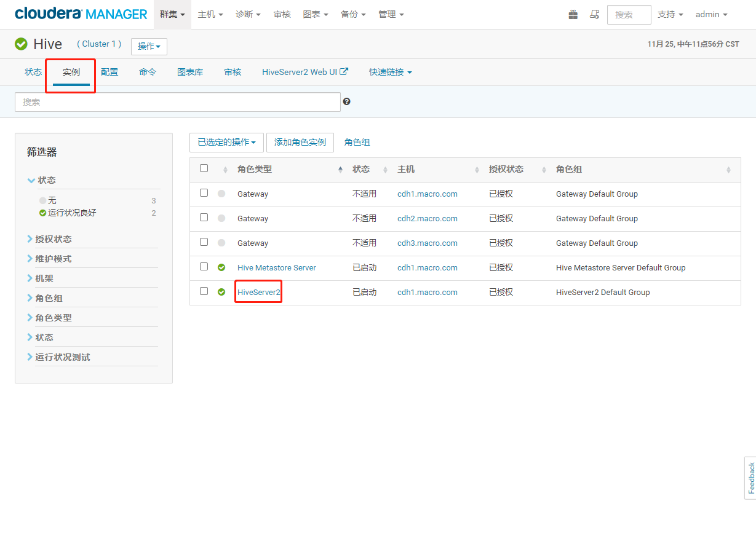
Task: Click the top-right 搜索 box
Action: click(x=629, y=15)
